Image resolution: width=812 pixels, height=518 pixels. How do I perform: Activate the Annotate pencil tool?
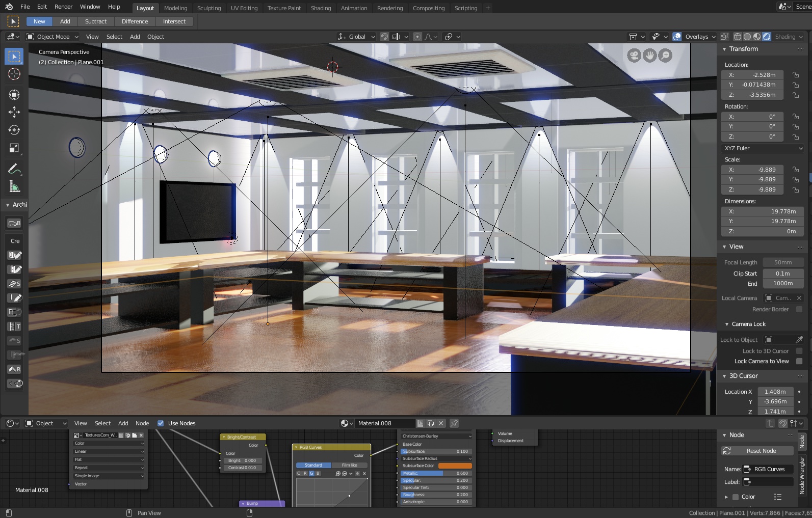tap(14, 169)
